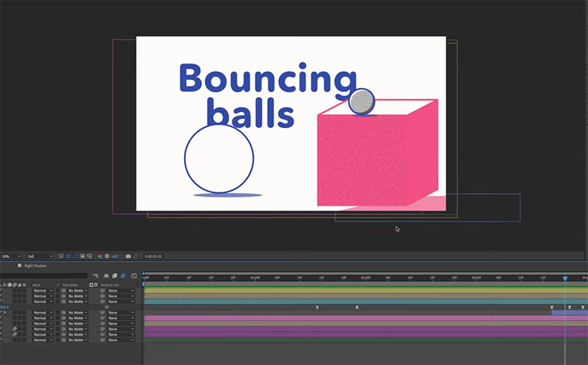Viewport: 588px width, 365px height.
Task: Open the Graph Editor
Action: coord(134,276)
